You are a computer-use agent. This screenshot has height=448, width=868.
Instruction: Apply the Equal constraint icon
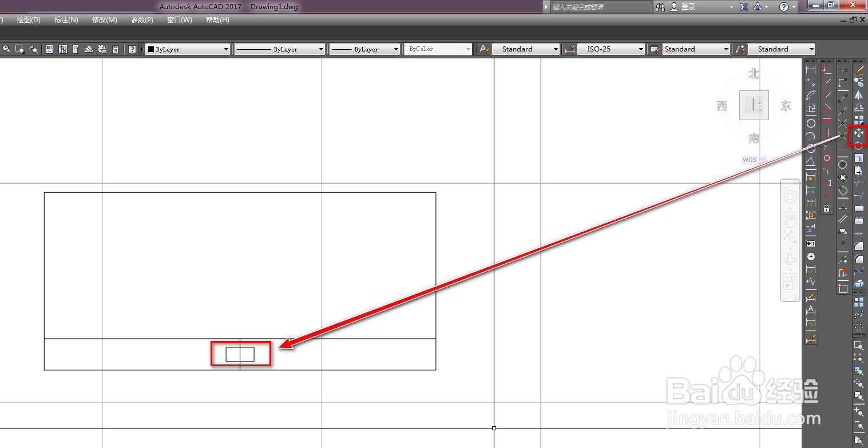pyautogui.click(x=826, y=196)
